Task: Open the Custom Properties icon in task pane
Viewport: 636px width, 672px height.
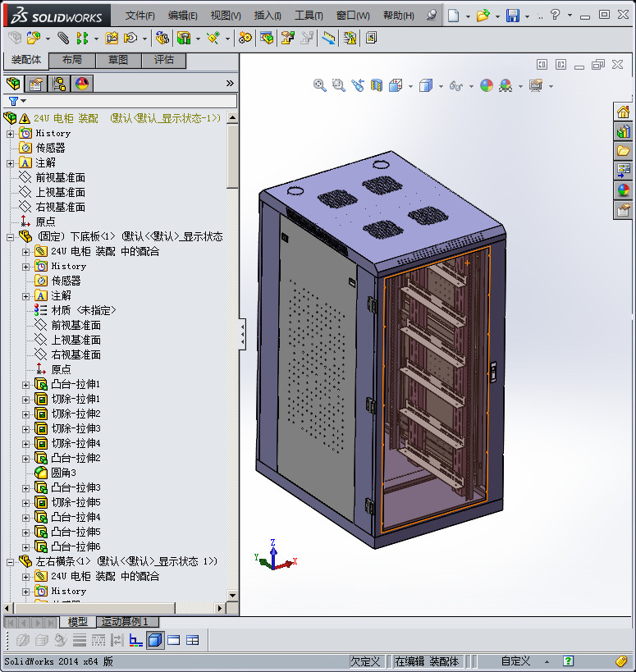Action: click(x=623, y=209)
